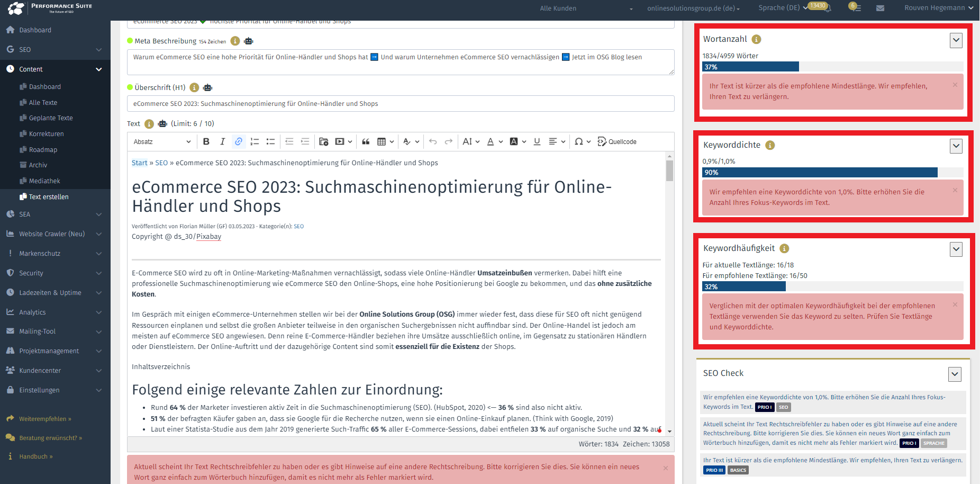
Task: Click into the Überschrift (H1) input field
Action: 401,104
